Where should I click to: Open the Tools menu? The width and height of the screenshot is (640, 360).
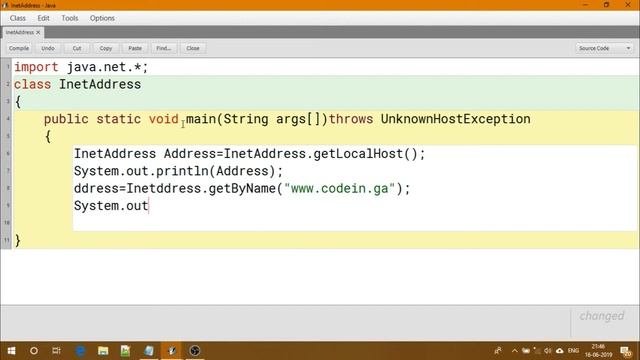click(69, 18)
